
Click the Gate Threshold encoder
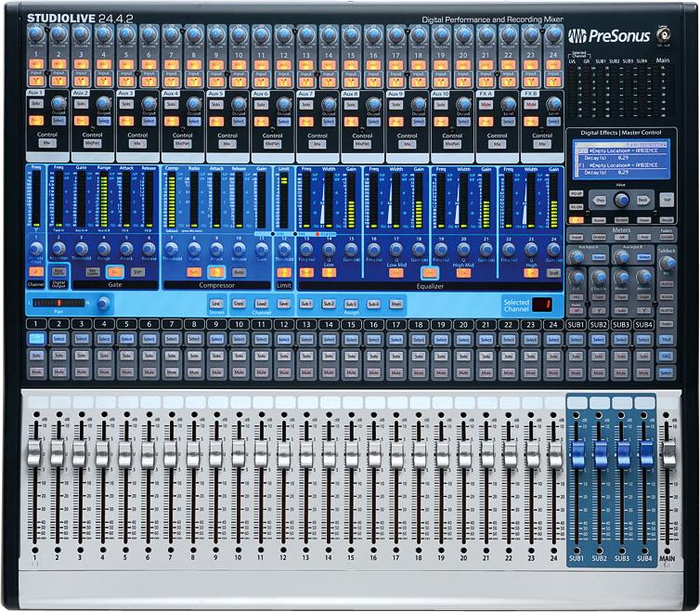(81, 248)
